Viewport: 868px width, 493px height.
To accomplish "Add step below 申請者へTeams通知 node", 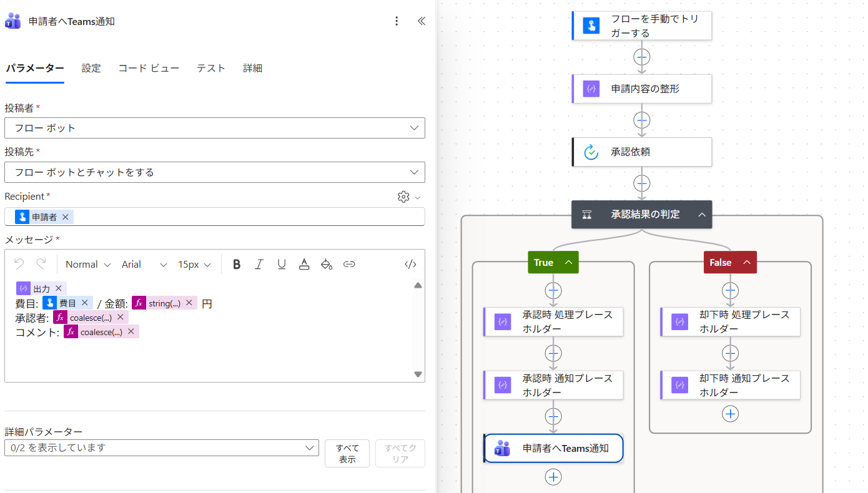I will pos(553,477).
